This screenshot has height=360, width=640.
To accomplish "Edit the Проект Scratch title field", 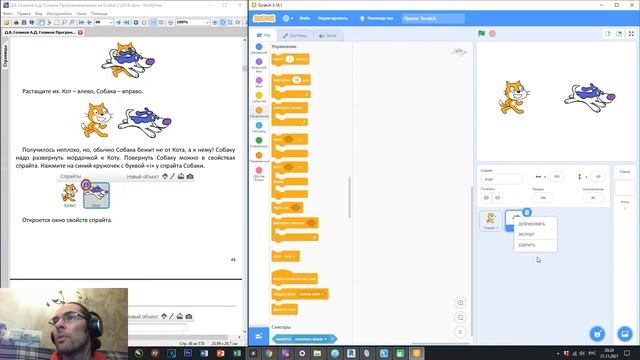I will tap(433, 18).
